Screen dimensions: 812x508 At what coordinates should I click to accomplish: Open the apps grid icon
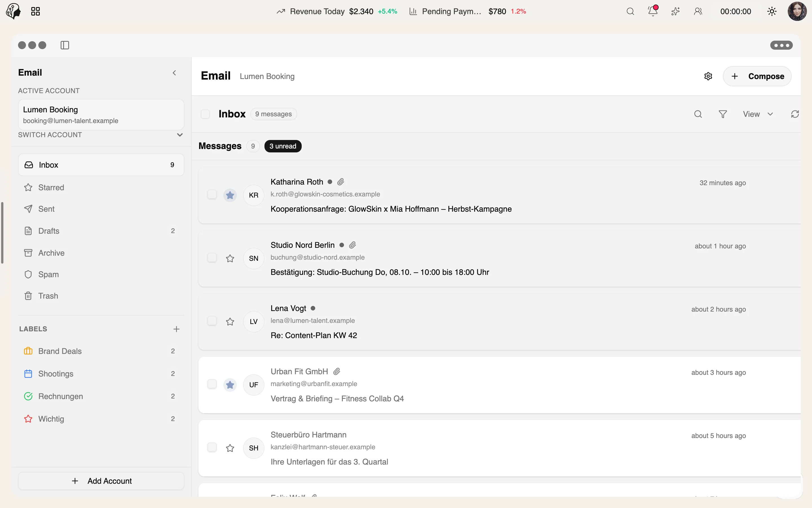point(35,11)
